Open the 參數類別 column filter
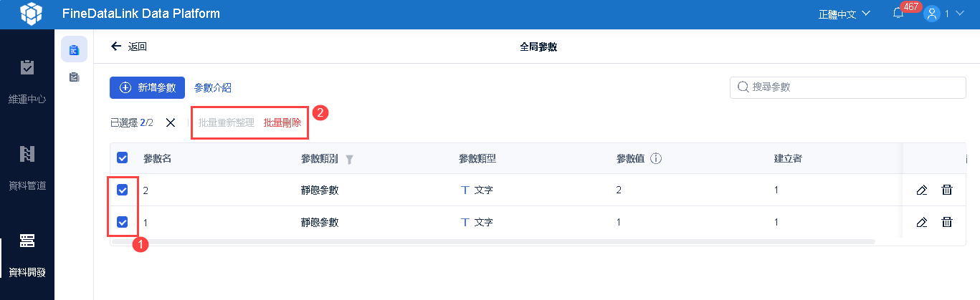This screenshot has height=300, width=980. click(349, 159)
